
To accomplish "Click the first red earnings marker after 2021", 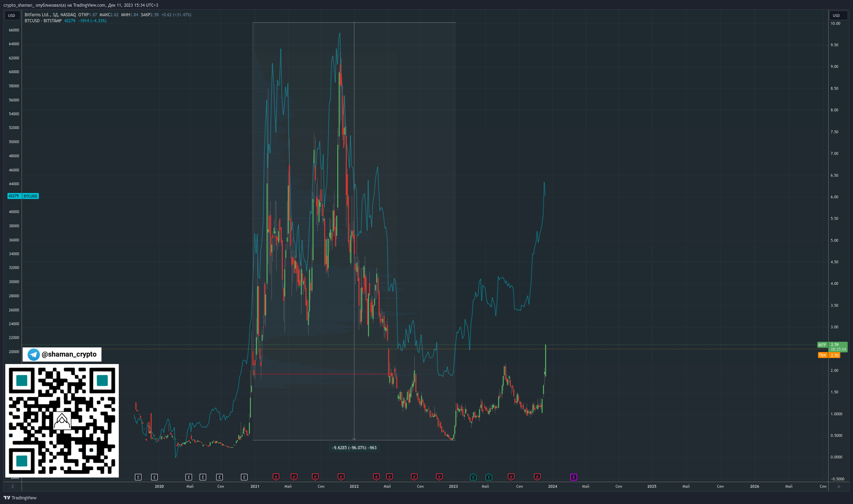I will (276, 477).
